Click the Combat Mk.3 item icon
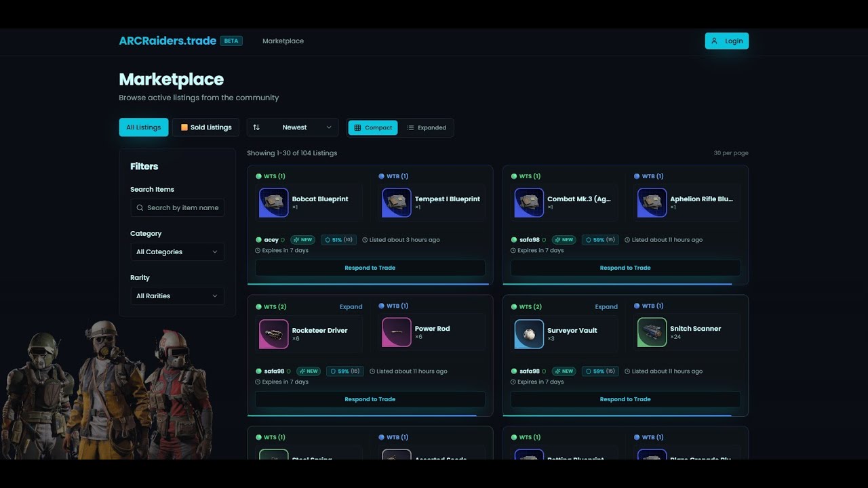This screenshot has height=488, width=868. coord(529,203)
